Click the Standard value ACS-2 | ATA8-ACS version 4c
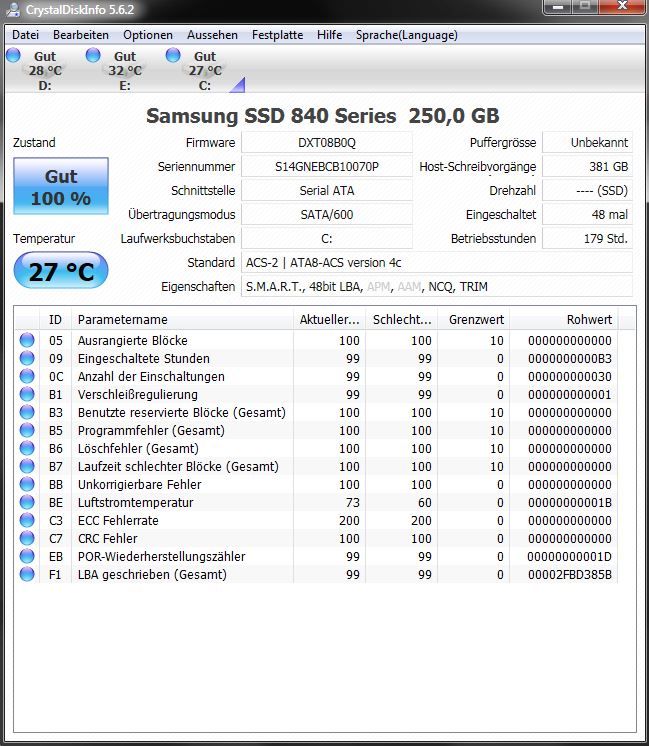Viewport: 649px width, 746px height. [437, 263]
